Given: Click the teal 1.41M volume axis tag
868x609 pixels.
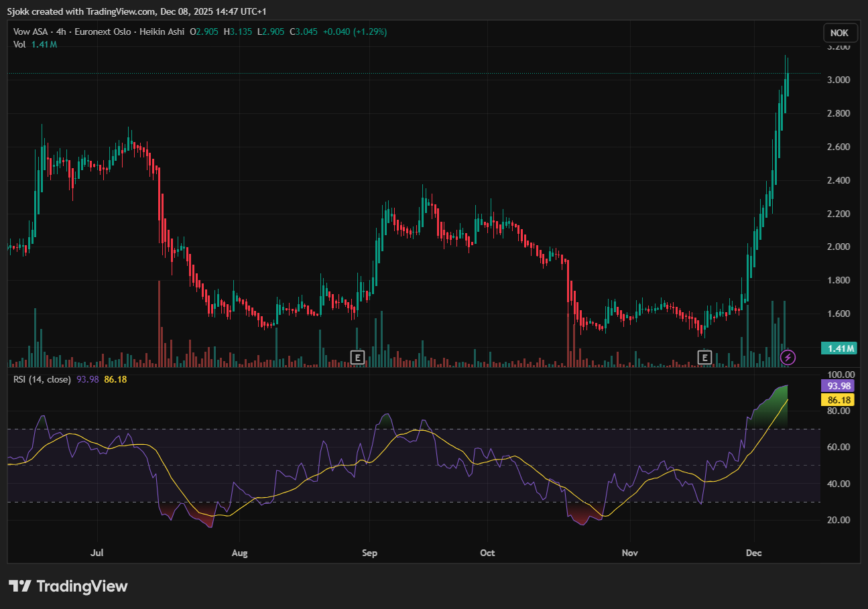Looking at the screenshot, I should tap(839, 348).
